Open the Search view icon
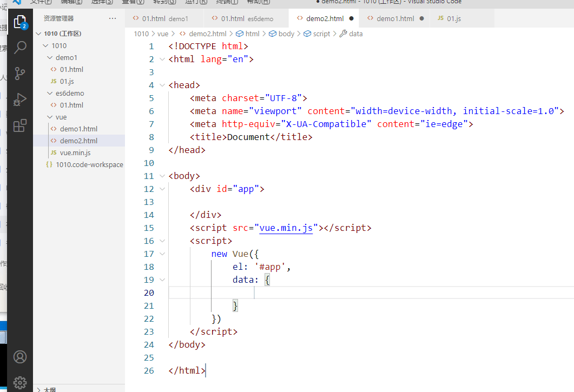This screenshot has height=392, width=574. (x=20, y=47)
